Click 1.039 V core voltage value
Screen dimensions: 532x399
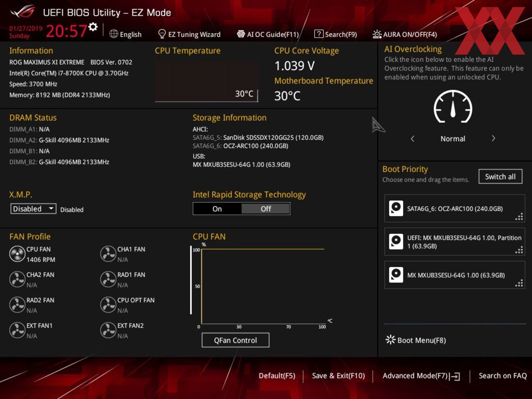(295, 66)
